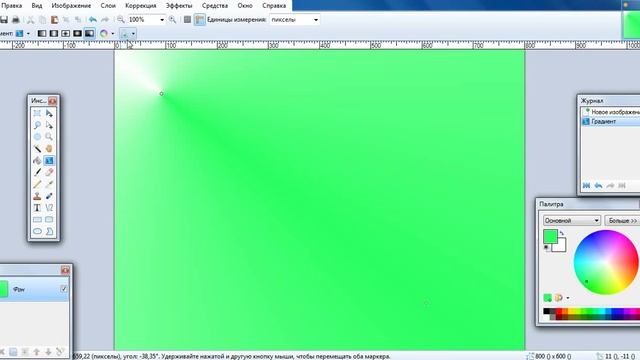Choose the Linear gradient type
This screenshot has width=640, height=360.
tap(42, 33)
